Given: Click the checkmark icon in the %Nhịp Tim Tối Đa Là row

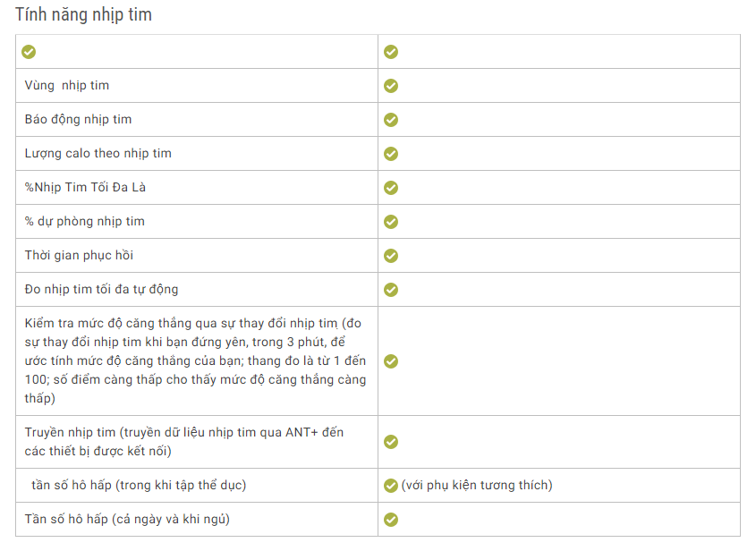Looking at the screenshot, I should (x=391, y=188).
